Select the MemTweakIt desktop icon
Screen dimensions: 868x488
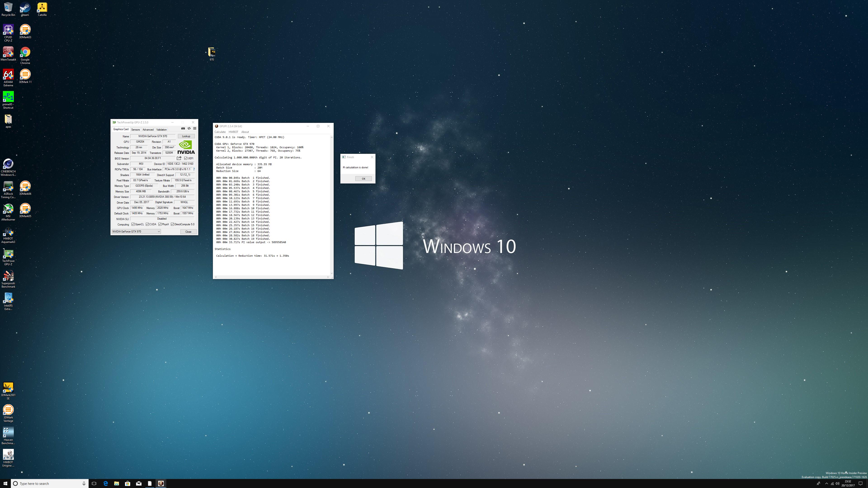[x=8, y=54]
